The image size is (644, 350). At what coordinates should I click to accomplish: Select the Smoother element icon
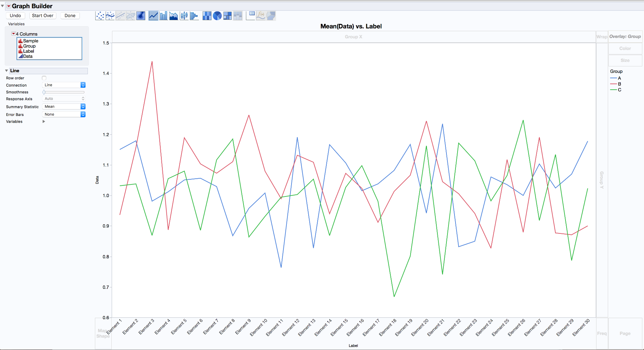coord(110,16)
